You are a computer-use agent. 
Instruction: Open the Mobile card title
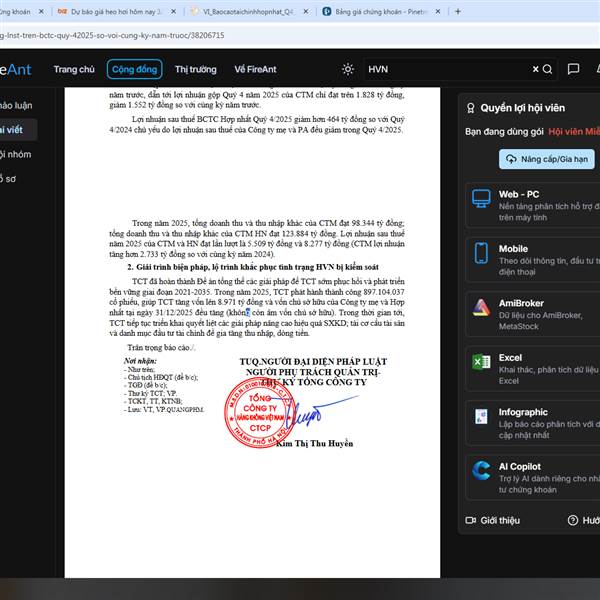pyautogui.click(x=513, y=249)
